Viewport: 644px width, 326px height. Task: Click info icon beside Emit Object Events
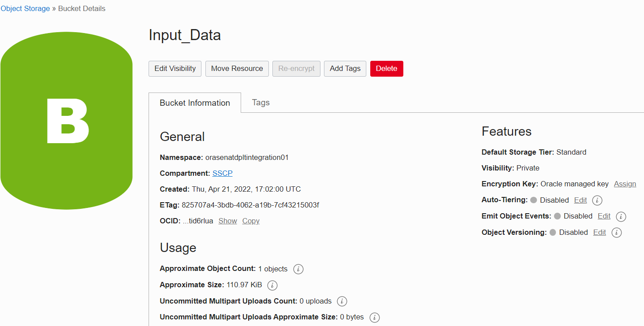pyautogui.click(x=621, y=216)
